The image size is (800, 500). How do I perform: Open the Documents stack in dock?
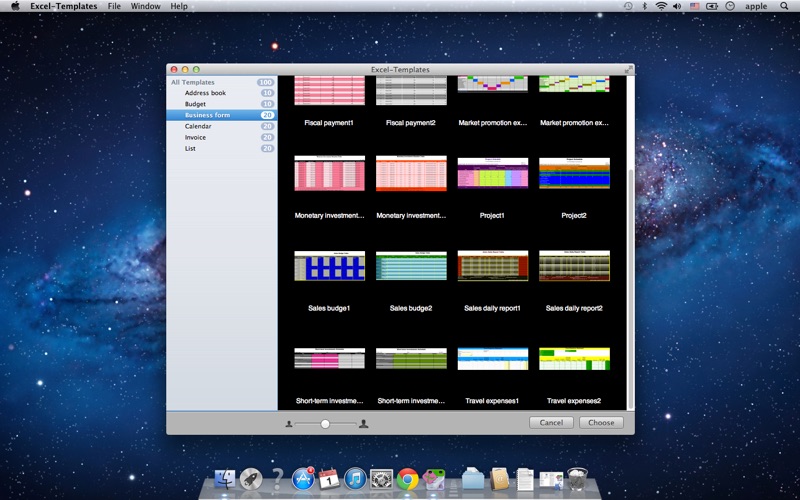tap(525, 479)
